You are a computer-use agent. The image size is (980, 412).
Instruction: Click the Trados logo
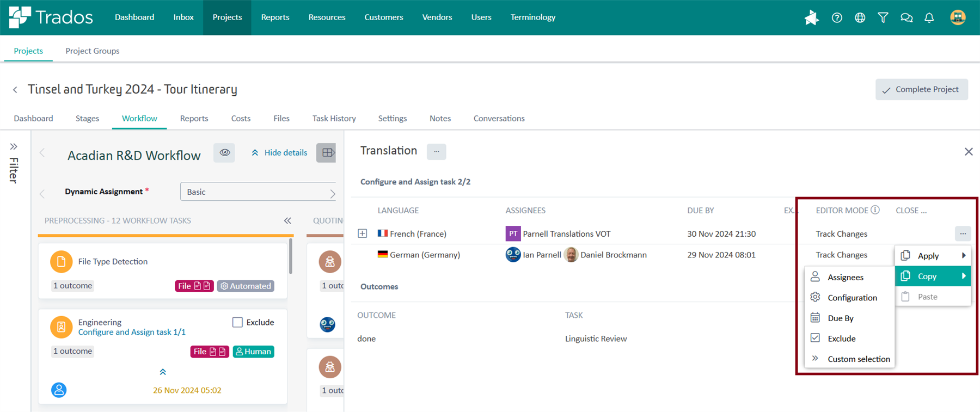tap(51, 17)
